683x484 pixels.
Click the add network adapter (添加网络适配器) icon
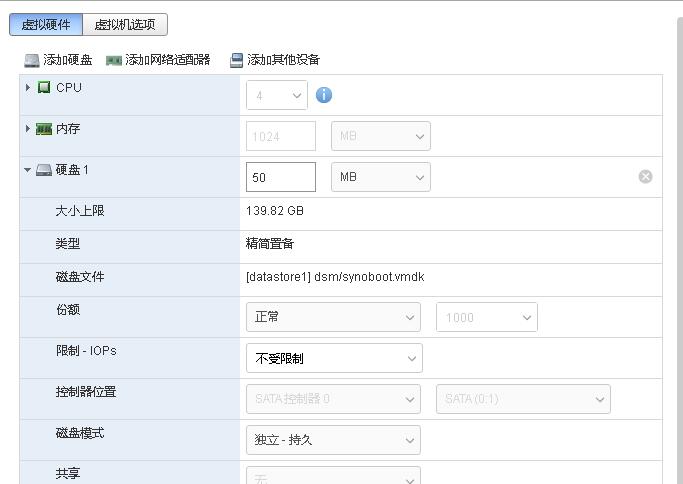(114, 60)
